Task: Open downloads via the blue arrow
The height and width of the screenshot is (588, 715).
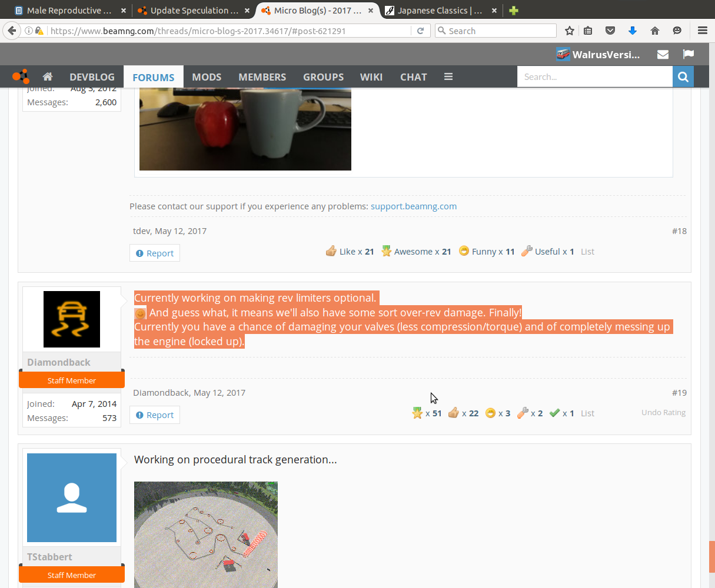Action: [x=633, y=31]
